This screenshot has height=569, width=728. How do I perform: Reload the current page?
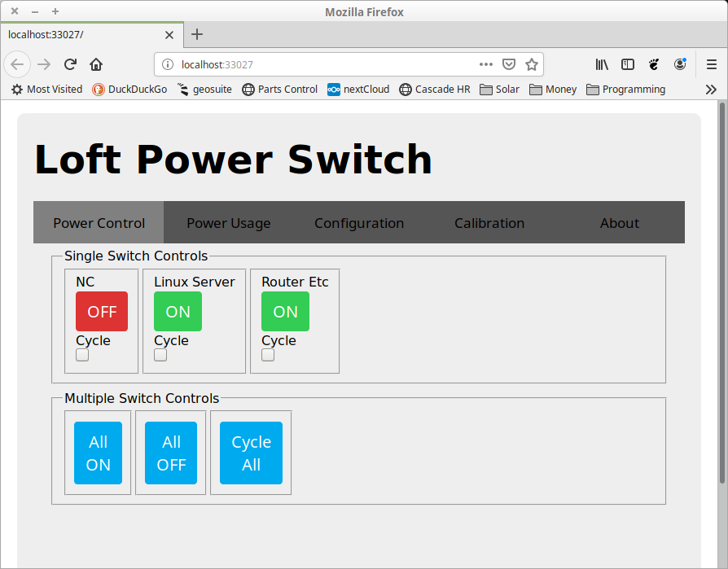pos(70,64)
